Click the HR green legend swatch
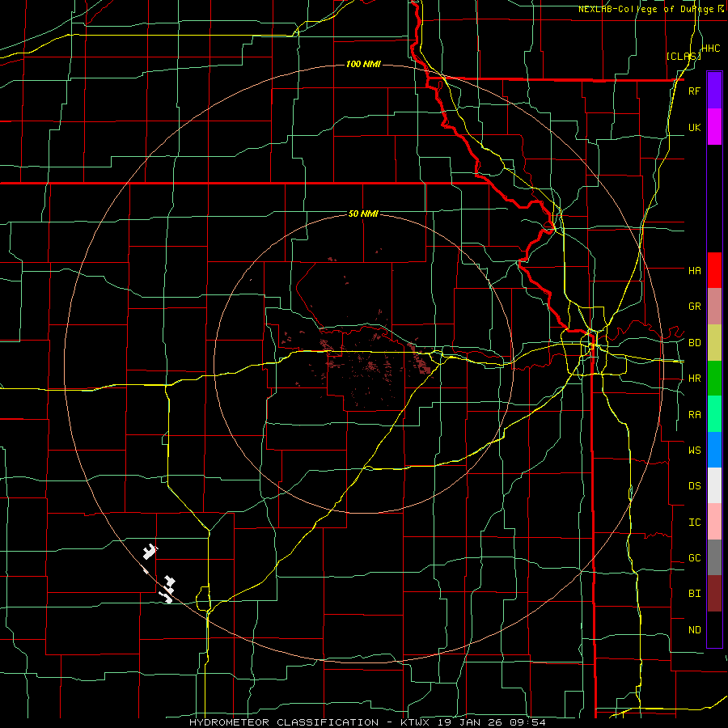The height and width of the screenshot is (728, 728). [714, 379]
